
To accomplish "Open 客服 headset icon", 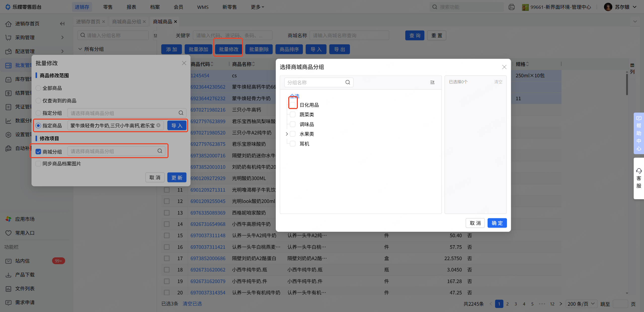I will tap(638, 171).
